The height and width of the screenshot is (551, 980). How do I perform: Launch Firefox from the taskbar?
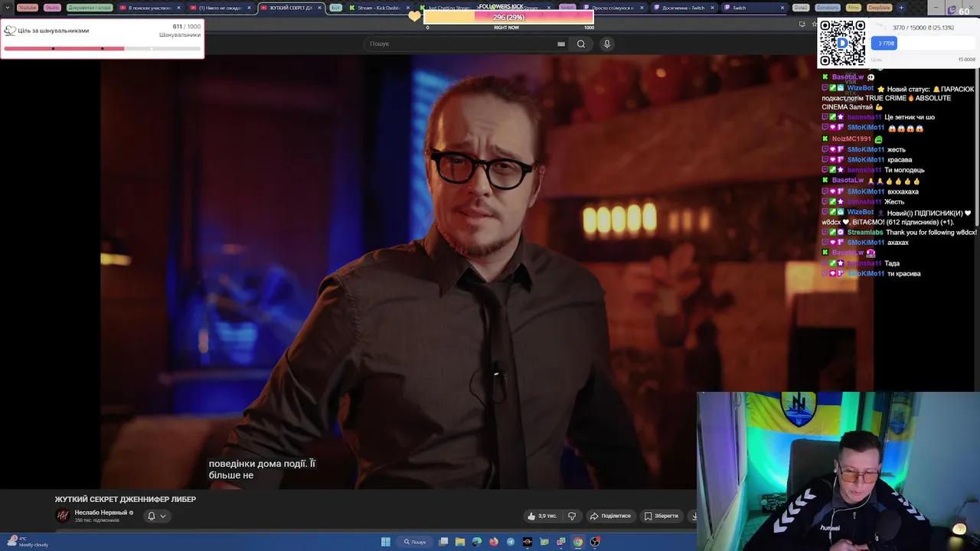(494, 542)
